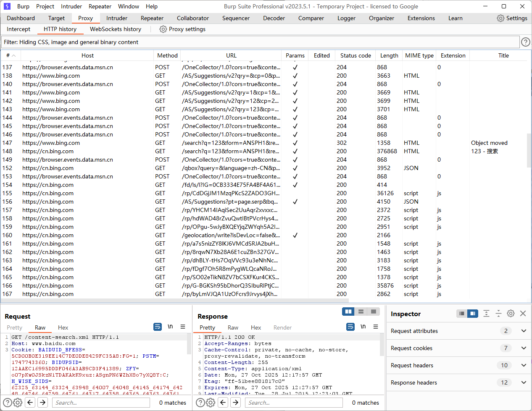Image resolution: width=532 pixels, height=411 pixels.
Task: Dock Inspector to left layout icon
Action: click(462, 314)
